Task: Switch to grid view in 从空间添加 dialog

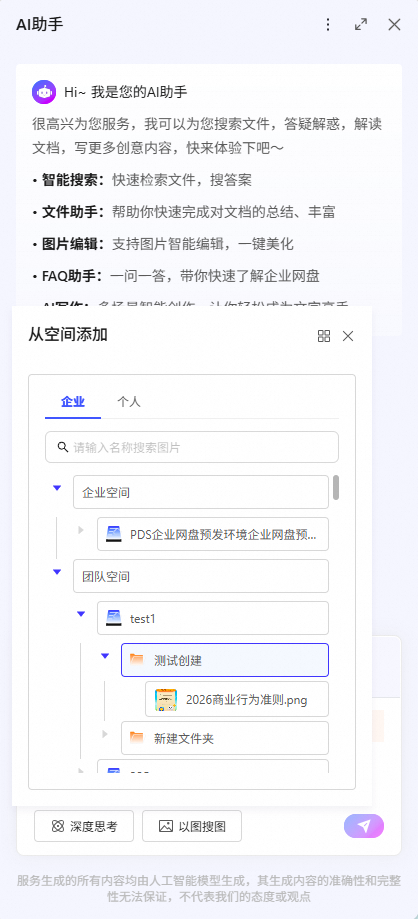Action: click(324, 336)
